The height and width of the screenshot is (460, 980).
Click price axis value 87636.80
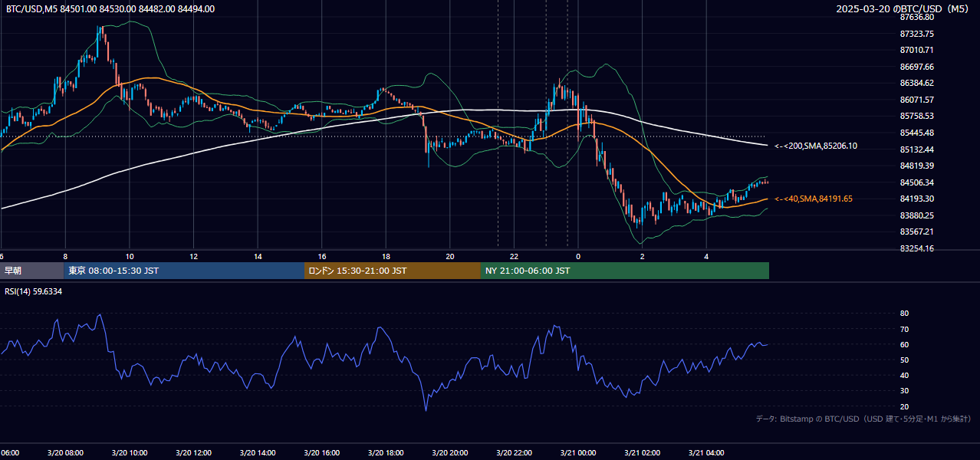[x=916, y=17]
